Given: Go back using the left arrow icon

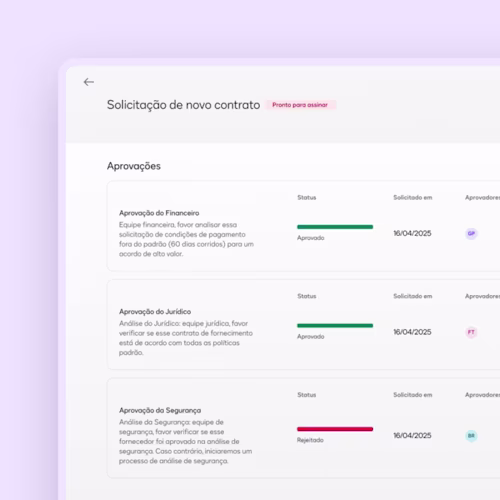Looking at the screenshot, I should tap(89, 82).
